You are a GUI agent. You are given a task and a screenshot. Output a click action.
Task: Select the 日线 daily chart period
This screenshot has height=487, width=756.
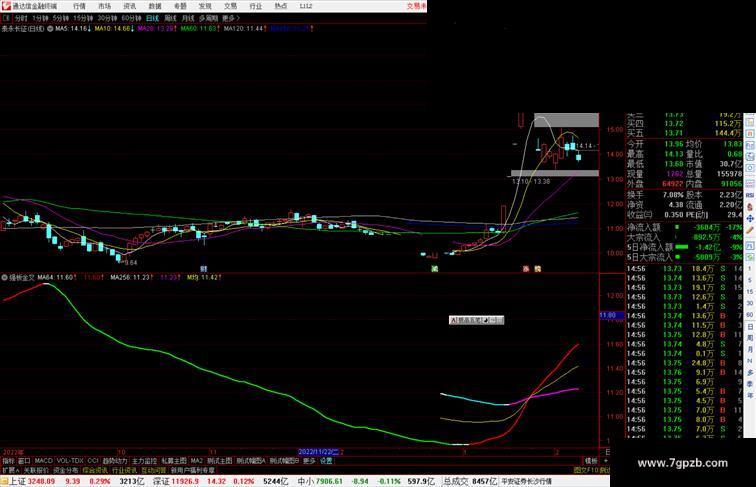click(x=152, y=18)
